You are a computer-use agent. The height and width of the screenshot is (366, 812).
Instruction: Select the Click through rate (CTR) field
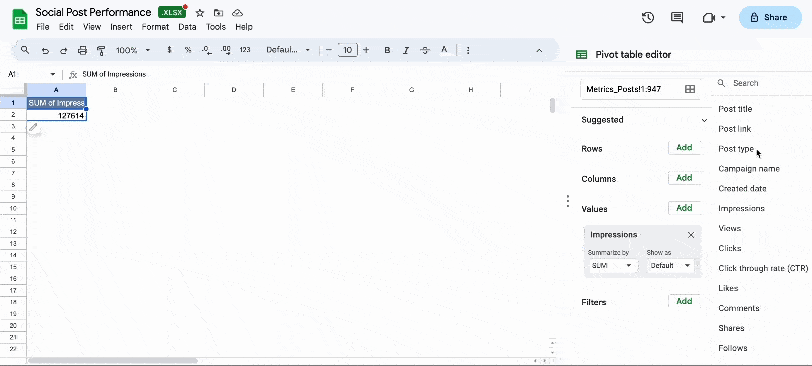(x=763, y=268)
